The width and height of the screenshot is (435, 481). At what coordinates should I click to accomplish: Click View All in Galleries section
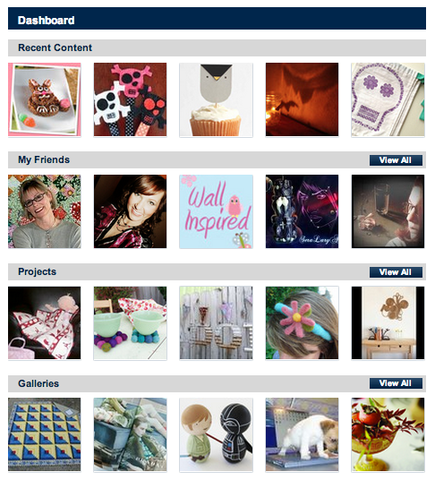(396, 383)
